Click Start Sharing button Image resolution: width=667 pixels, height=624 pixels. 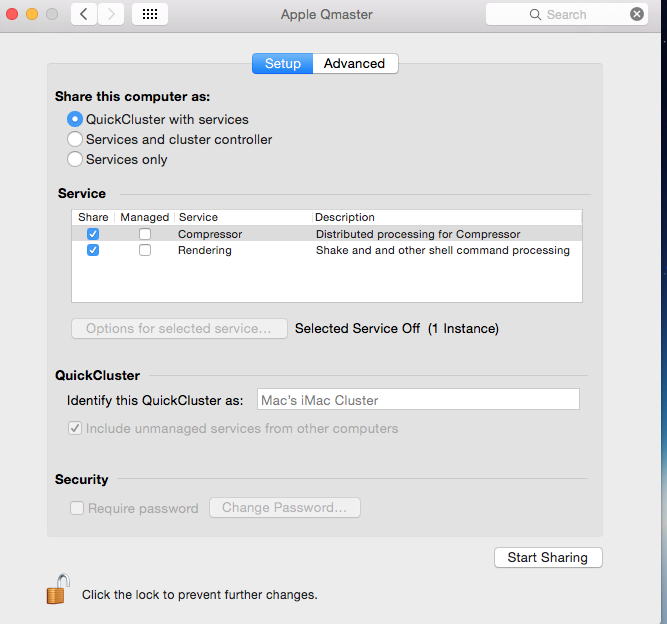tap(548, 557)
